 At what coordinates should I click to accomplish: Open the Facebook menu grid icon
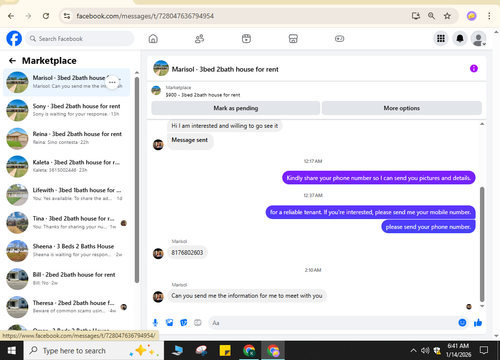tap(441, 39)
